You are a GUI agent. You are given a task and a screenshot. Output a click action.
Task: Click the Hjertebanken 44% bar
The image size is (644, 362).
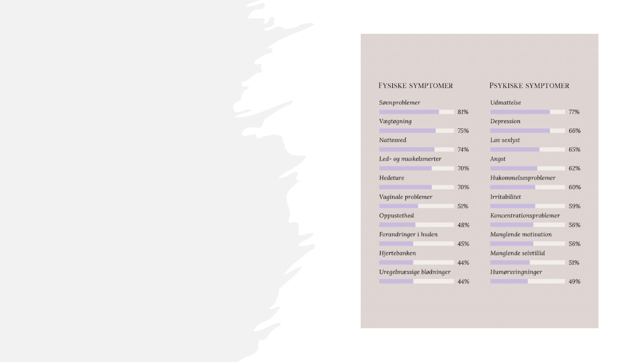pos(416,263)
